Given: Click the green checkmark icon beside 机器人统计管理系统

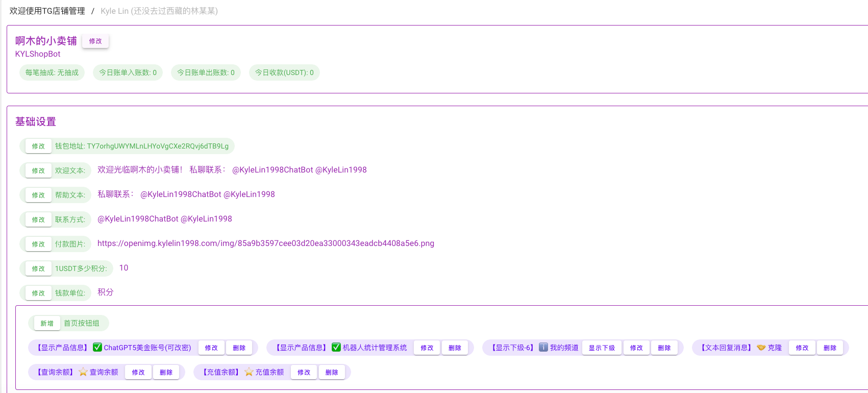Looking at the screenshot, I should coord(336,348).
